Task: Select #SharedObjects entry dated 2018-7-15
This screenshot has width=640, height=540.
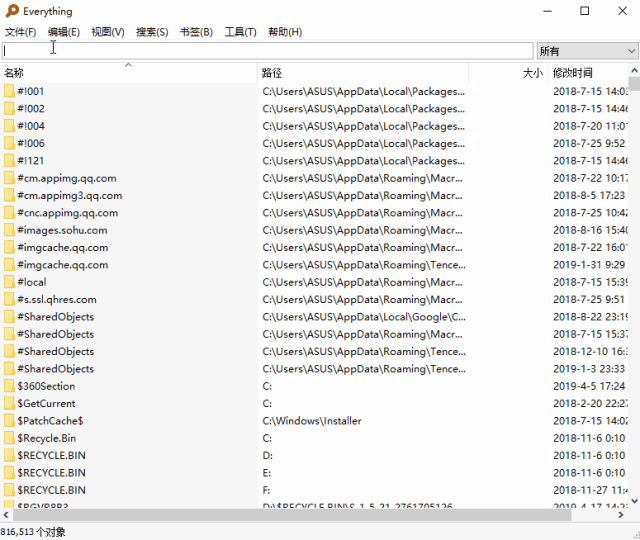Action: tap(56, 334)
